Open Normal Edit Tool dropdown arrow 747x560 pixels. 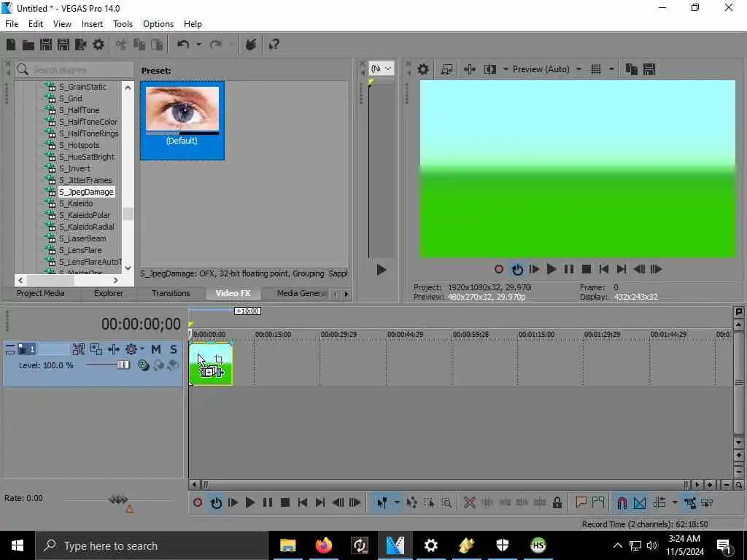click(396, 502)
